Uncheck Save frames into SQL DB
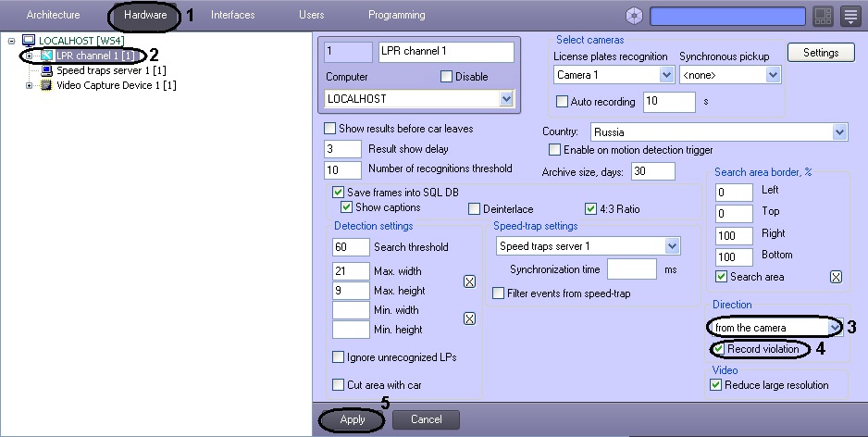Screen dimensions: 868x437 tap(339, 193)
